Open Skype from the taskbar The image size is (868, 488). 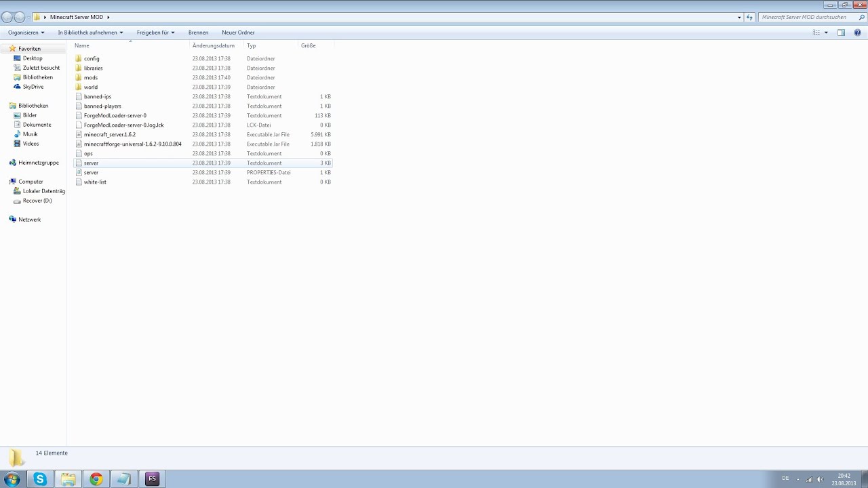40,479
